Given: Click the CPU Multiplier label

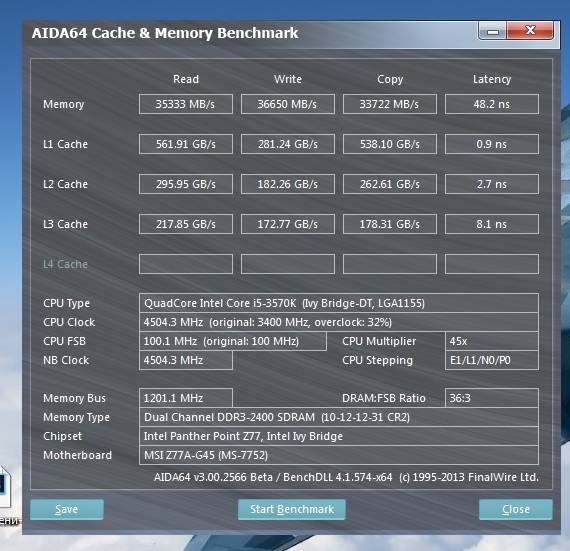Looking at the screenshot, I should coord(379,341).
